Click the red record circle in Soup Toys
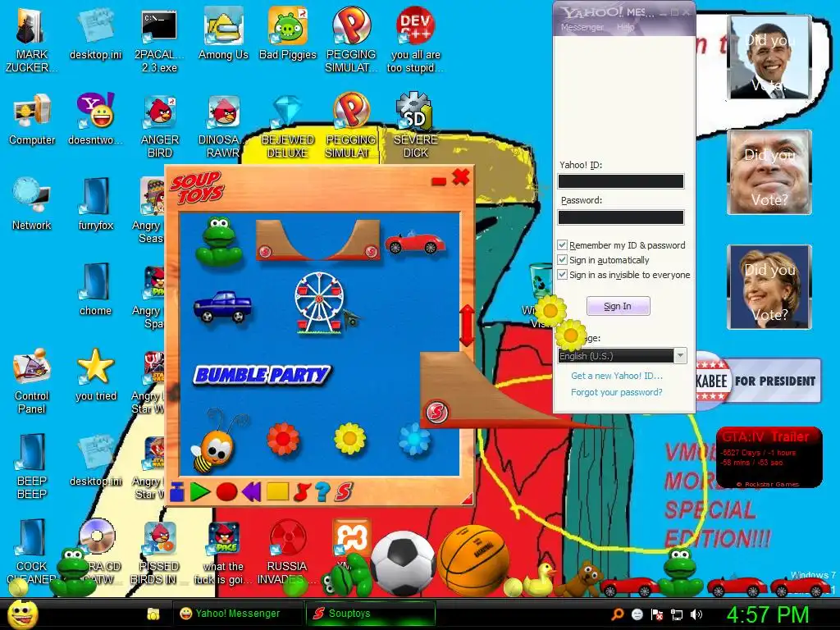The width and height of the screenshot is (840, 630). 226,492
